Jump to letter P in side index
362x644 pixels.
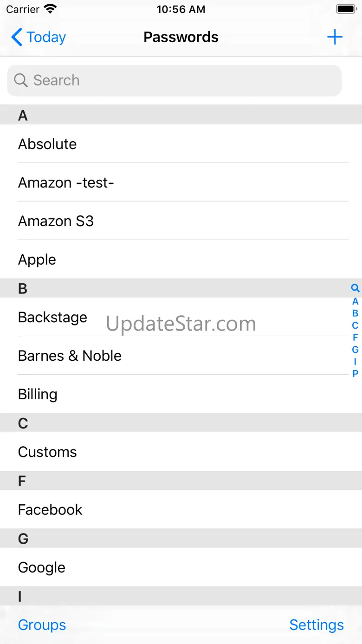point(355,374)
